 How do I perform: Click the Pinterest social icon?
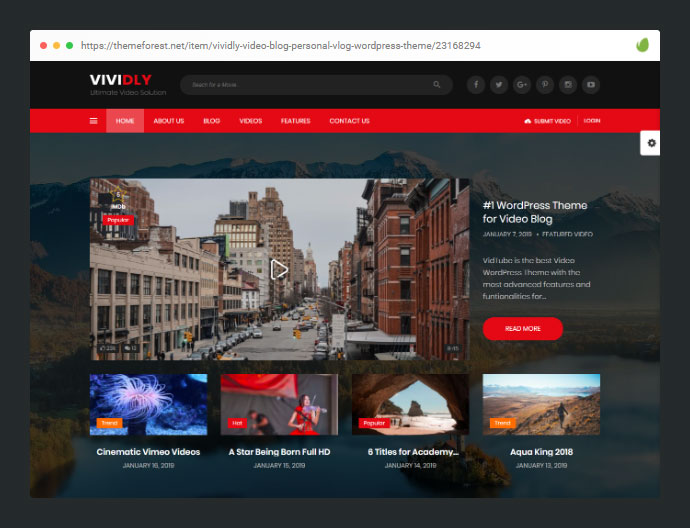(545, 84)
